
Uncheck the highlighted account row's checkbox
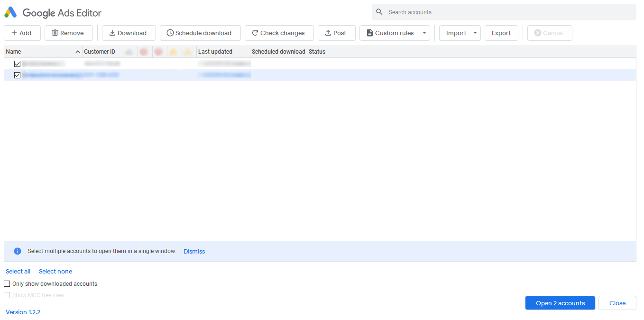(18, 75)
